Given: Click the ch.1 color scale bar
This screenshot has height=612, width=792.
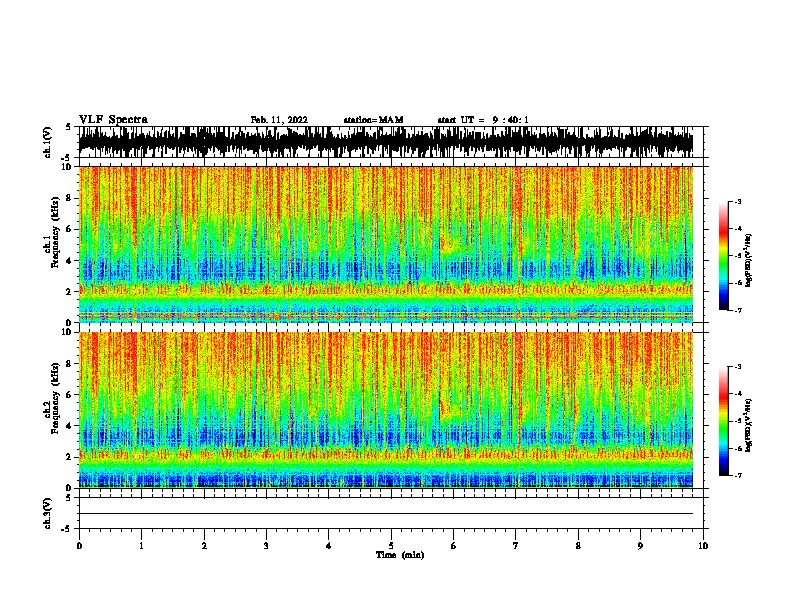Looking at the screenshot, I should 724,256.
